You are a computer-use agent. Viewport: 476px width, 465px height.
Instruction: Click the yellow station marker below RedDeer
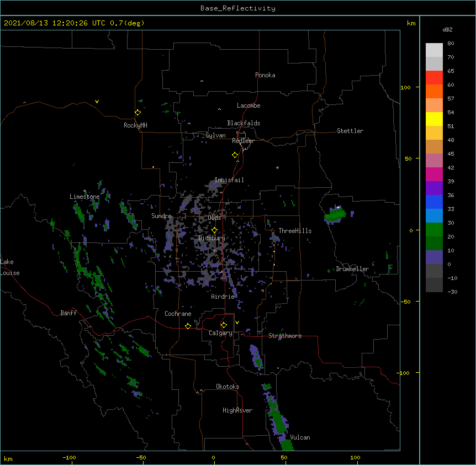[x=235, y=155]
